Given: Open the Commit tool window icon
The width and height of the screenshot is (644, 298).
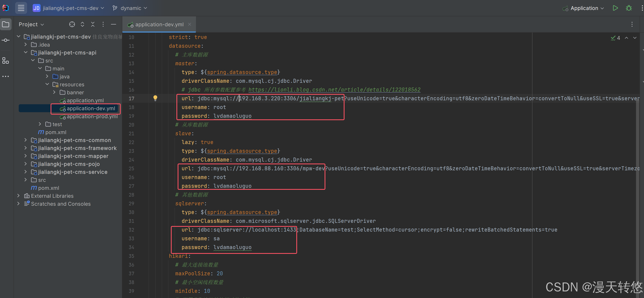Looking at the screenshot, I should click(x=6, y=40).
